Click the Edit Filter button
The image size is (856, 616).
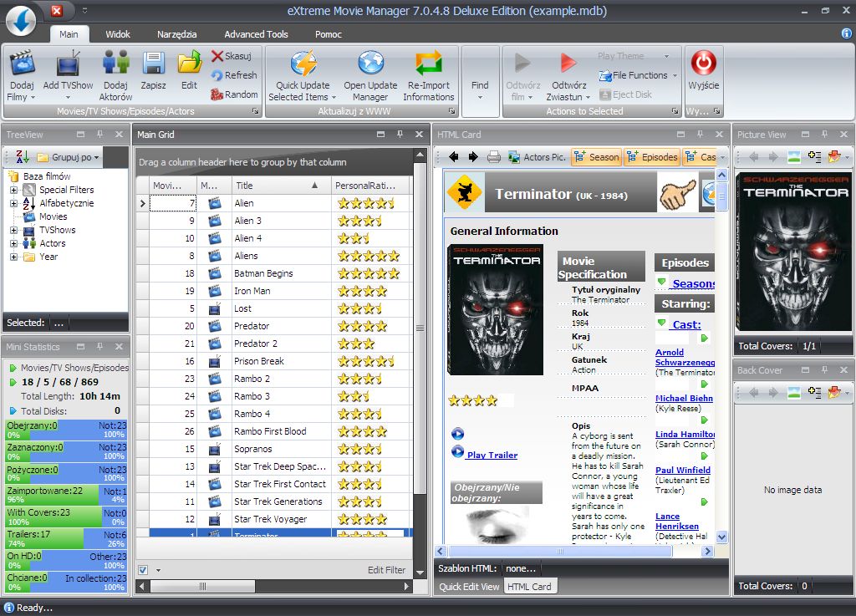[386, 570]
